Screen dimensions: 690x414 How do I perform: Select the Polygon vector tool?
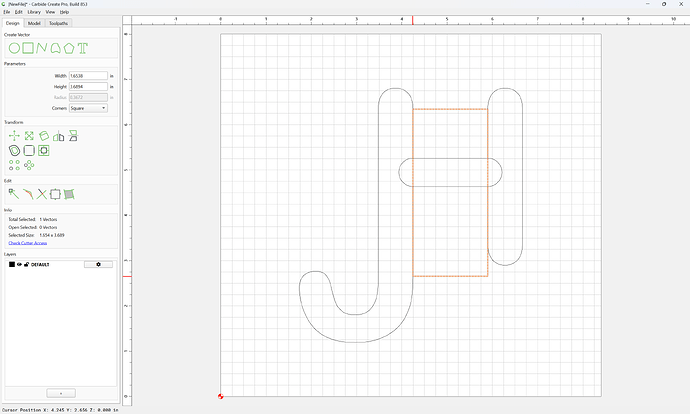(x=69, y=48)
